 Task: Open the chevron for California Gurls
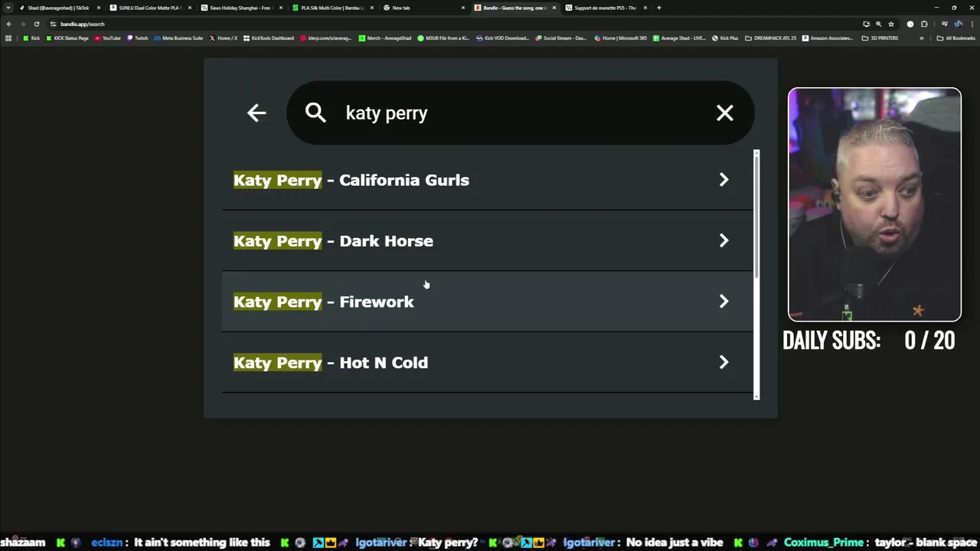coord(724,180)
